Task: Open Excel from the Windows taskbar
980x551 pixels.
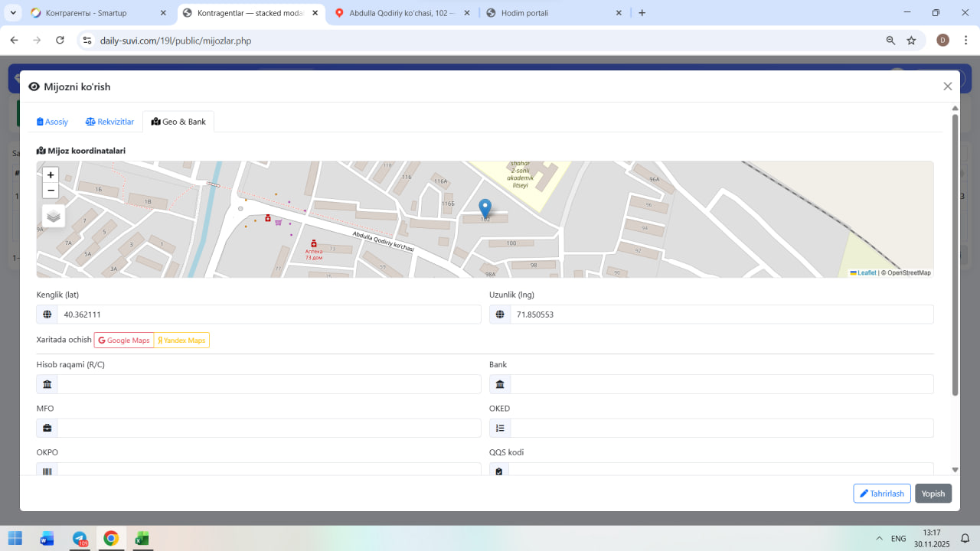Action: (142, 538)
